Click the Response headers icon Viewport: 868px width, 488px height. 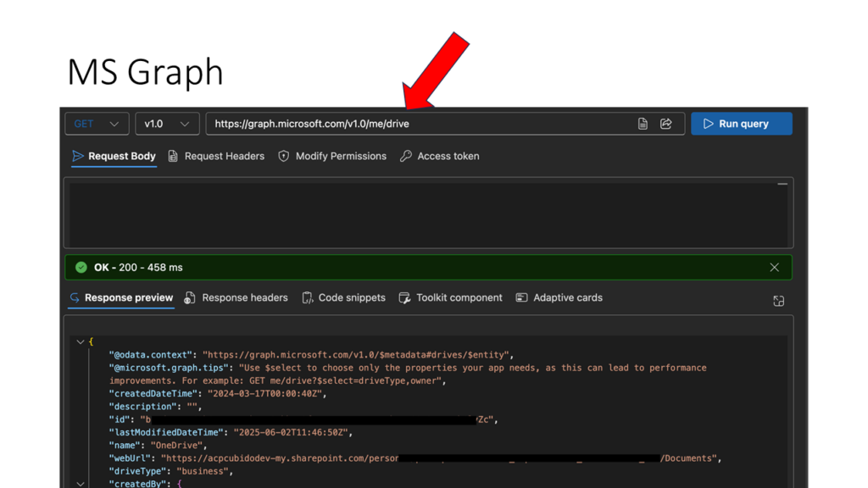189,297
